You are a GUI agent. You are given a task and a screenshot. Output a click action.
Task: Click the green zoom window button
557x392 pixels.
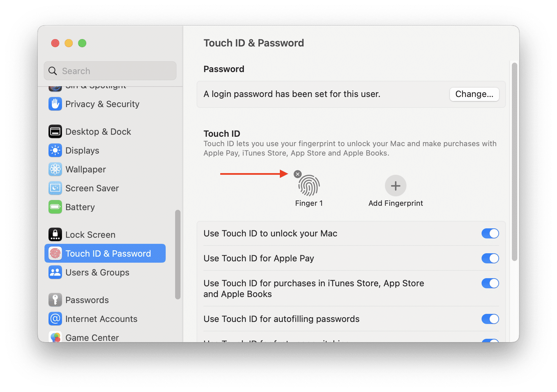tap(82, 43)
